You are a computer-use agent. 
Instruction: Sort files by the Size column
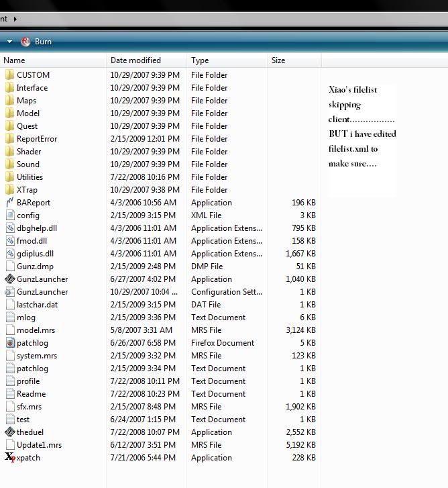278,60
